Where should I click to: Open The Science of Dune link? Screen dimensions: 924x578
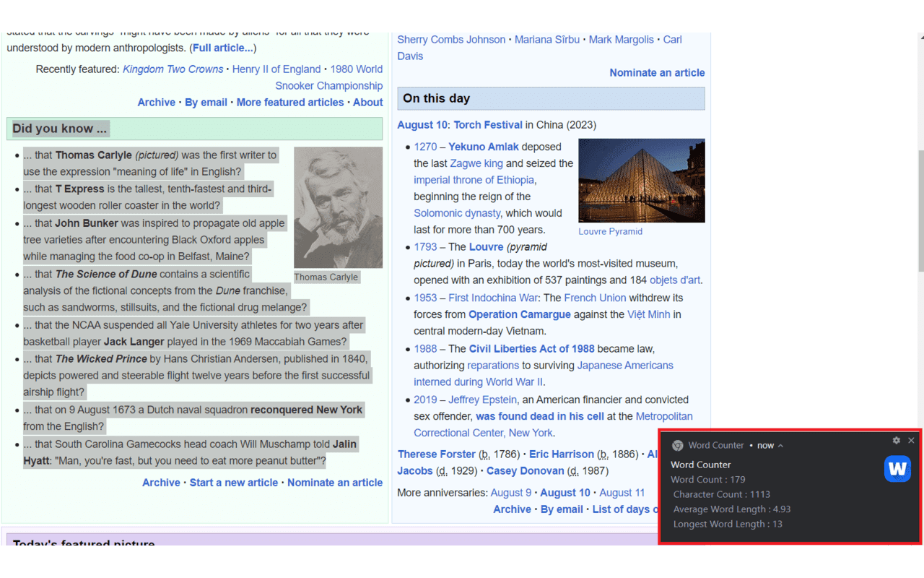[106, 274]
